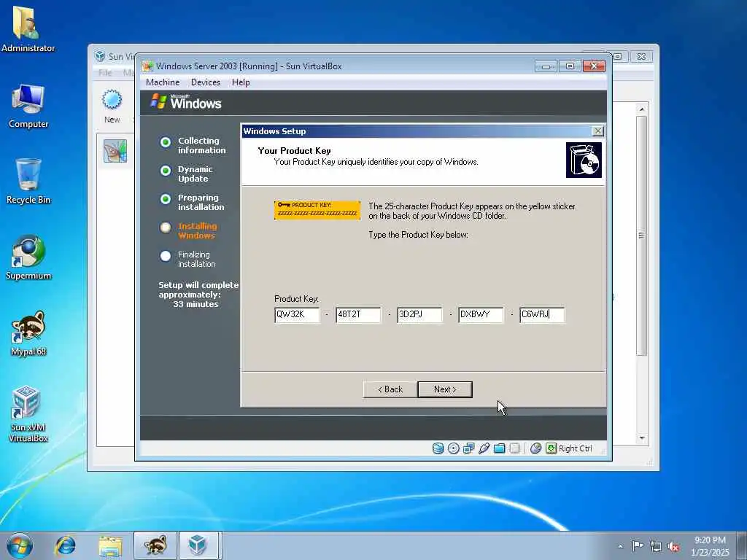Click product key field containing C6WRJ
This screenshot has width=747, height=560.
(x=542, y=314)
